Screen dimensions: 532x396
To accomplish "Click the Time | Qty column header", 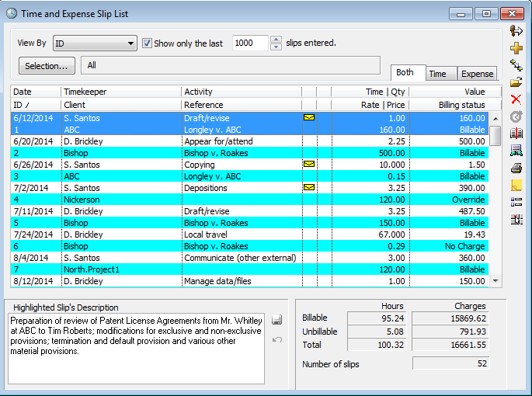I will tap(370, 92).
